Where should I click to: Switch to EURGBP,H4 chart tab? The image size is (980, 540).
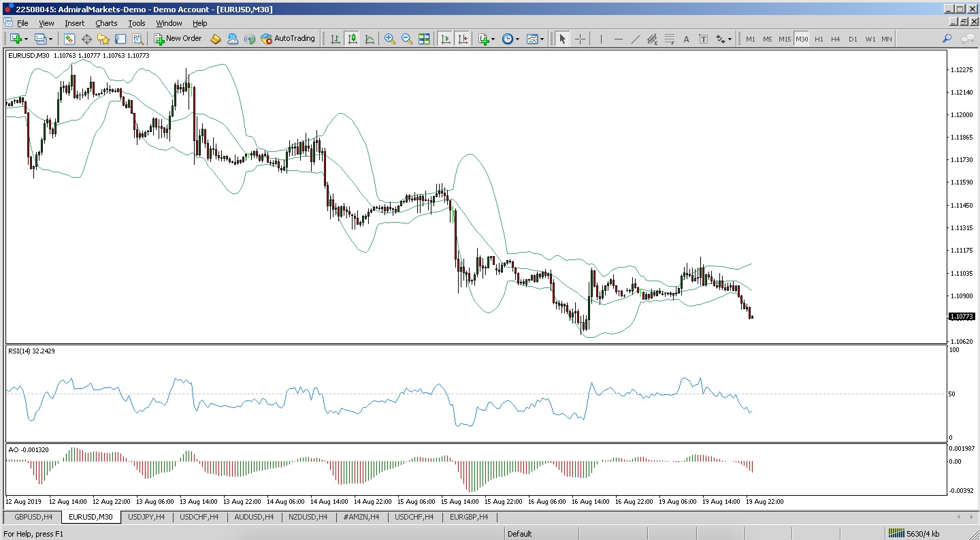pos(469,517)
